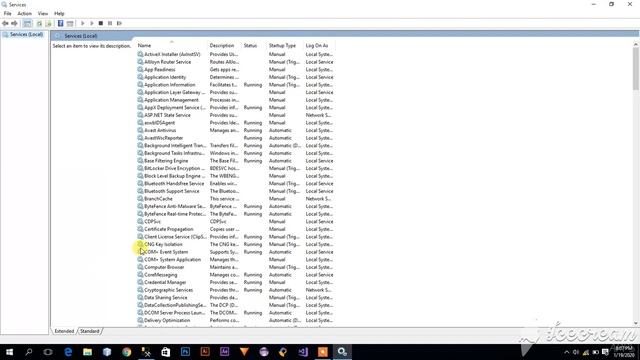Open the Help menu

coord(59,13)
